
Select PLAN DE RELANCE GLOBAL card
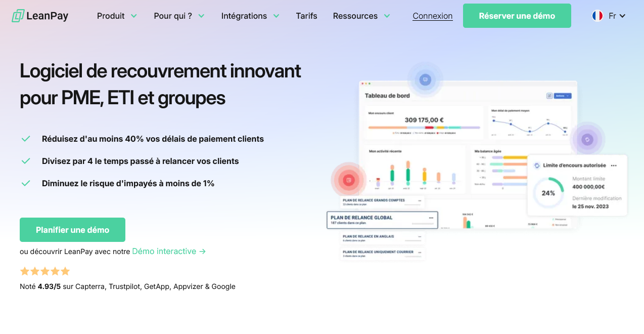tap(382, 220)
